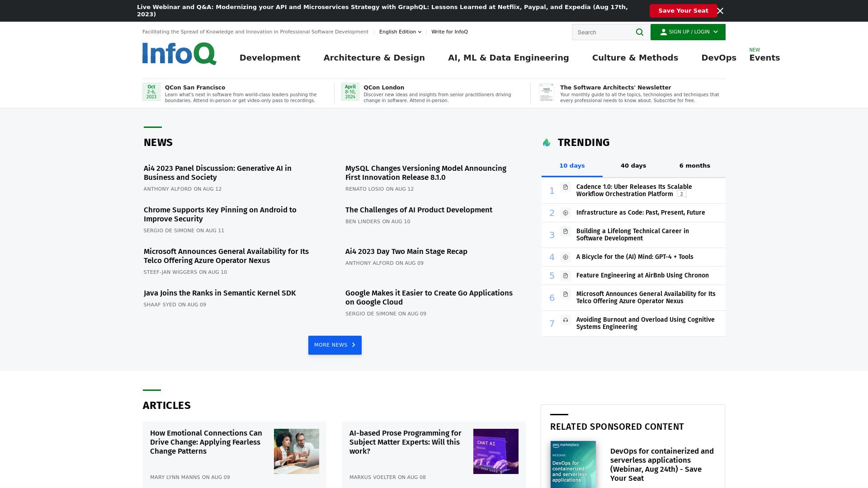Viewport: 868px width, 488px height.
Task: Open the Sign Up / Login dropdown
Action: (688, 32)
